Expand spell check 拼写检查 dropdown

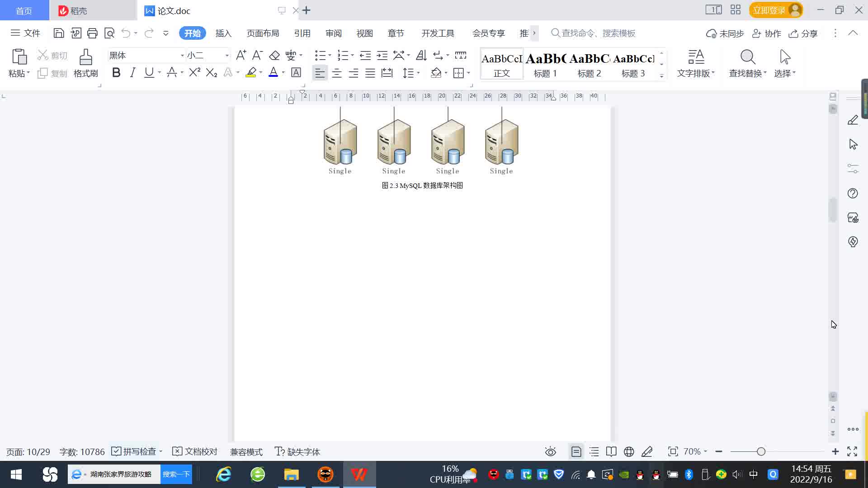coord(160,451)
